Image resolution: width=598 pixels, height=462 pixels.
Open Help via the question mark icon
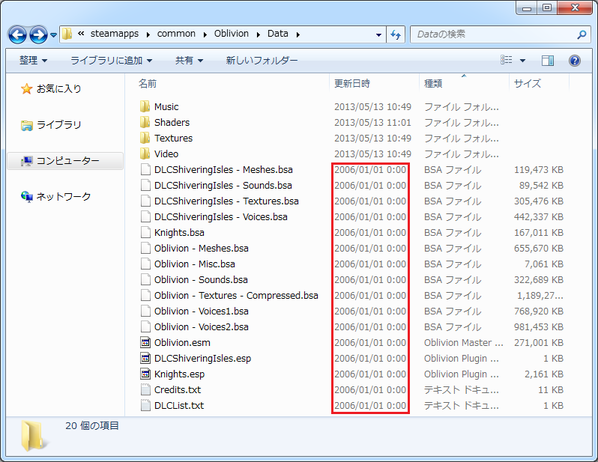tap(574, 60)
